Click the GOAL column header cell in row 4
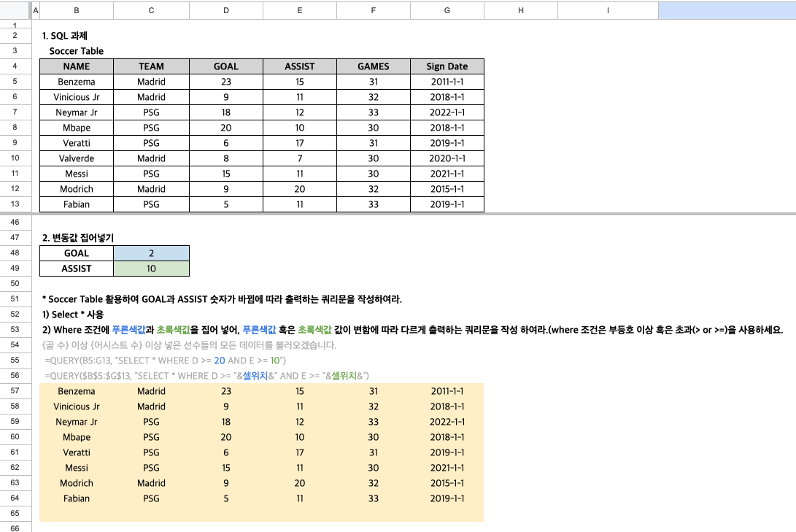796x532 pixels. coord(226,66)
